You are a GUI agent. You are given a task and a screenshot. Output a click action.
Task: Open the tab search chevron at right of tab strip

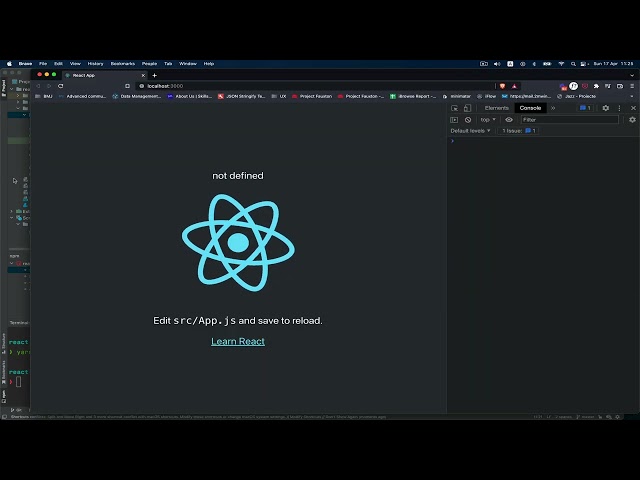[x=632, y=76]
